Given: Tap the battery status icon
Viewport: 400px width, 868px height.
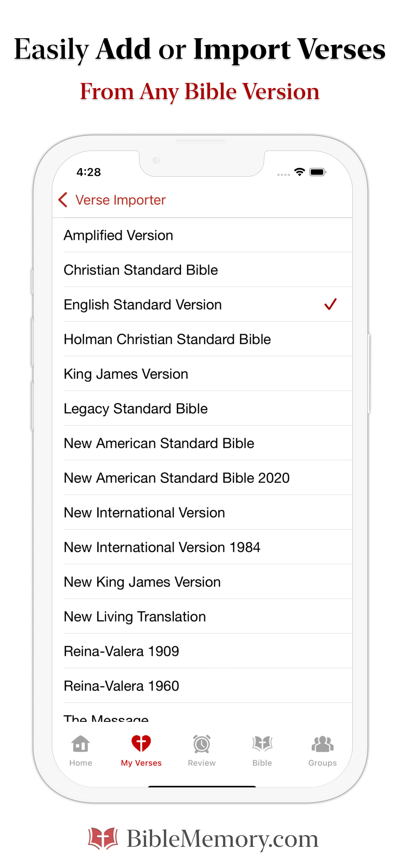Looking at the screenshot, I should tap(317, 172).
